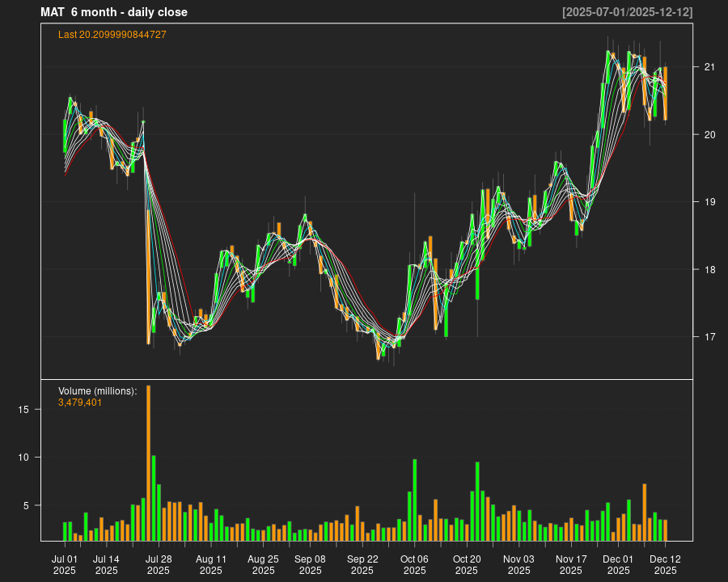Click the Last 20.2099990844727 price label

[112, 35]
